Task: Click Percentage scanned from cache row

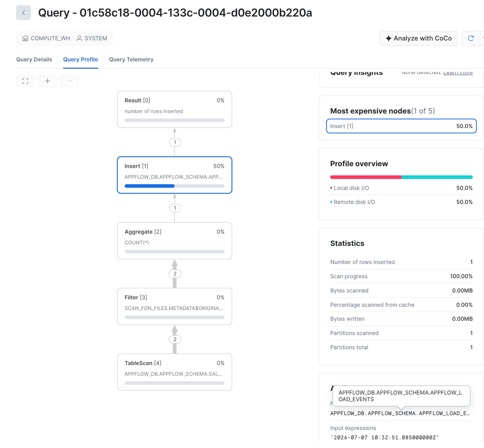Action: [401, 305]
